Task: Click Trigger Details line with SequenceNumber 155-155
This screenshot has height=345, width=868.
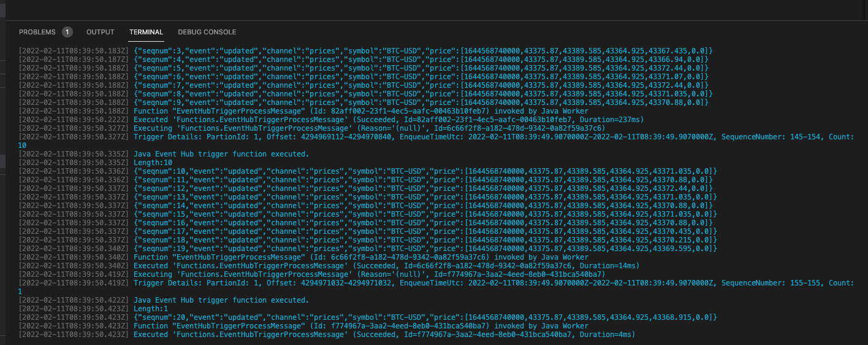Action: 436,287
